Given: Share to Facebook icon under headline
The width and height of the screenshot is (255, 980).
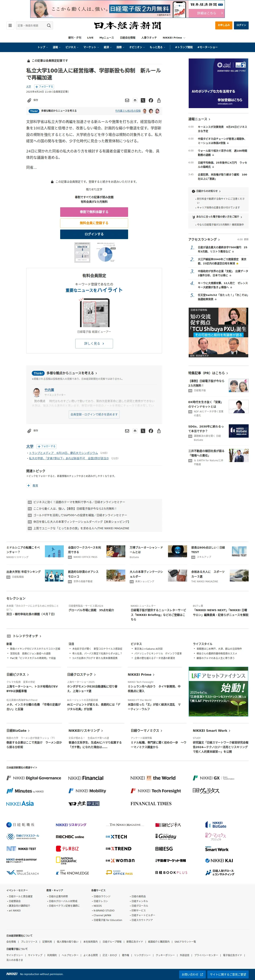Looking at the screenshot, I should 151,100.
